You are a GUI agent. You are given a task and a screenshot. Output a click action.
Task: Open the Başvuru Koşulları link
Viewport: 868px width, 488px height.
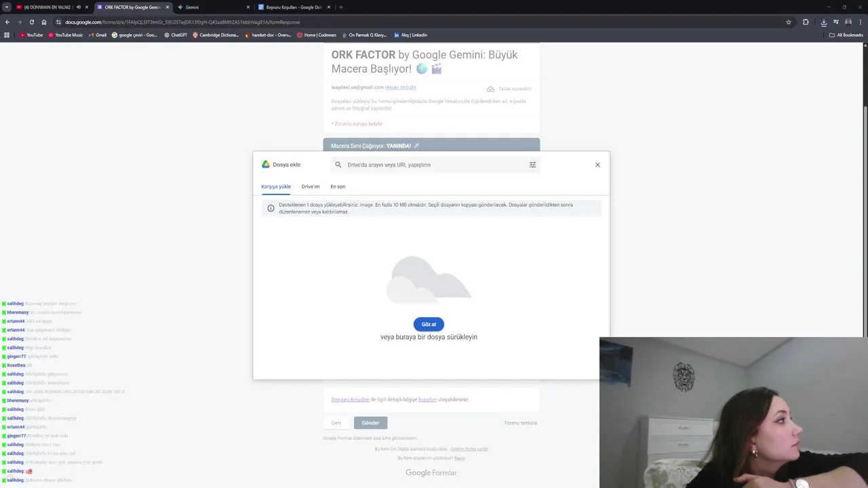pyautogui.click(x=350, y=400)
